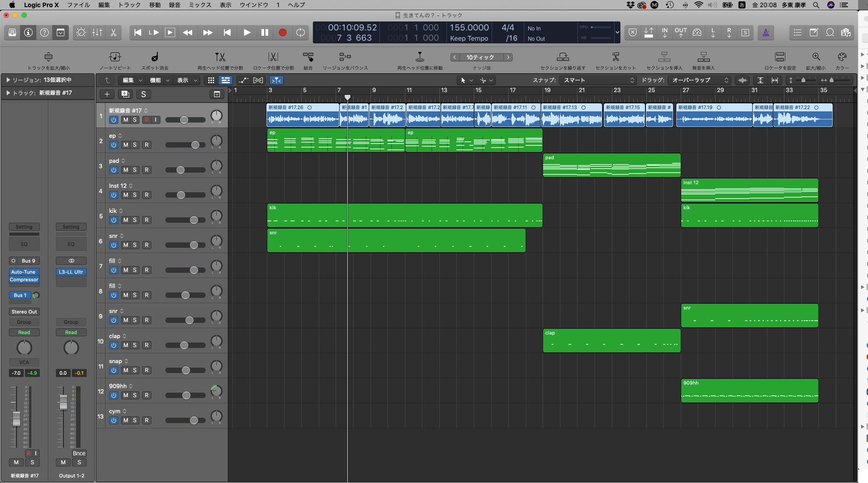This screenshot has width=868, height=483.
Task: Toggle the metronome click button
Action: pyautogui.click(x=766, y=33)
